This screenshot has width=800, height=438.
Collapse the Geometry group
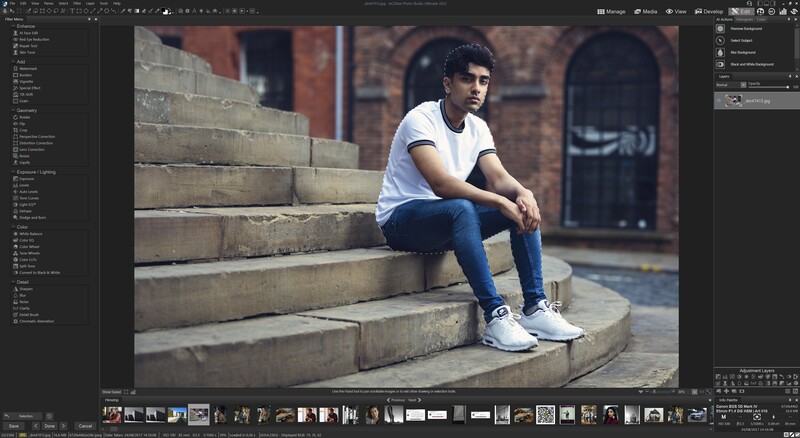13,110
